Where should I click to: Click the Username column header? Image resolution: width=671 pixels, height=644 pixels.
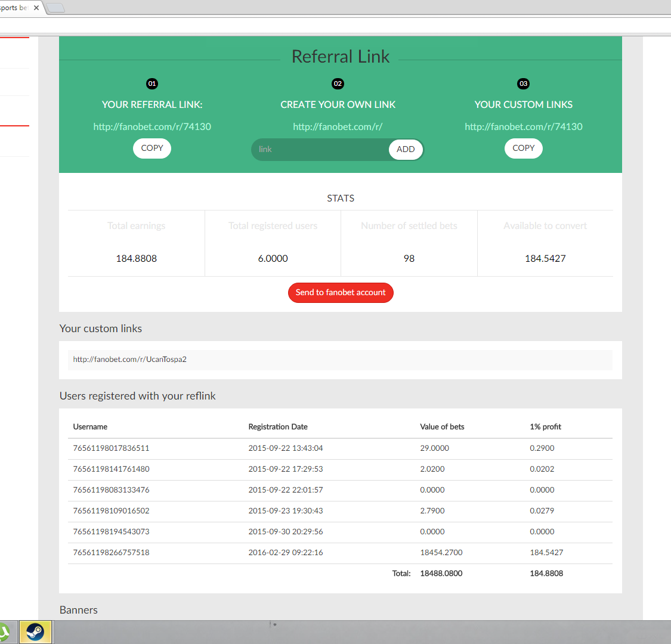[90, 426]
